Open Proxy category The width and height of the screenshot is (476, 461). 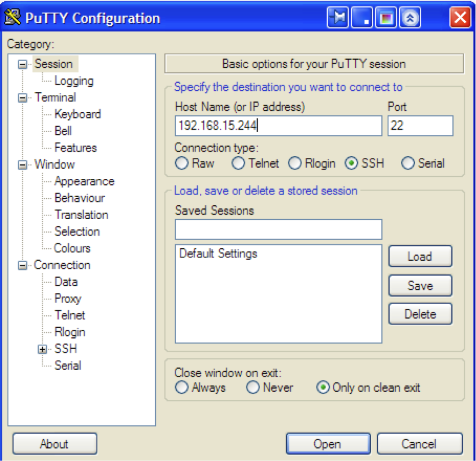68,299
